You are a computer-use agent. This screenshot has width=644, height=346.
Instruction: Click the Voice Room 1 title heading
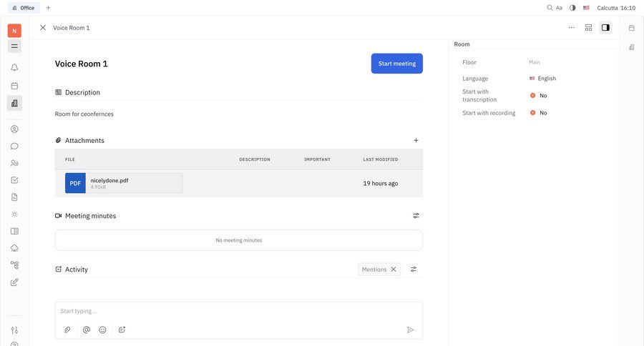click(82, 64)
